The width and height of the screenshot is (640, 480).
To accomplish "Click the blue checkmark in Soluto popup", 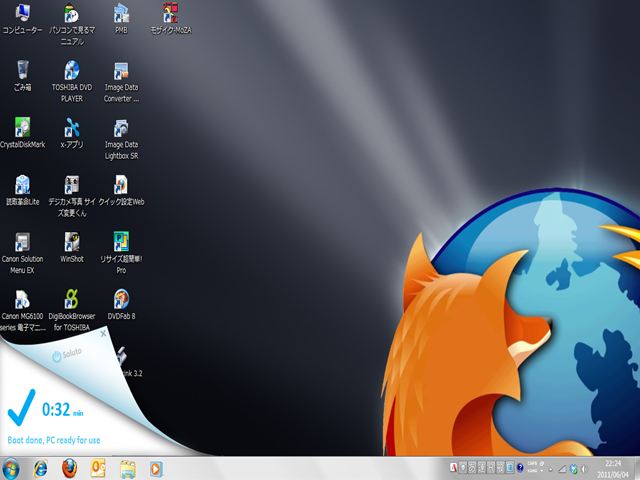I will (21, 407).
